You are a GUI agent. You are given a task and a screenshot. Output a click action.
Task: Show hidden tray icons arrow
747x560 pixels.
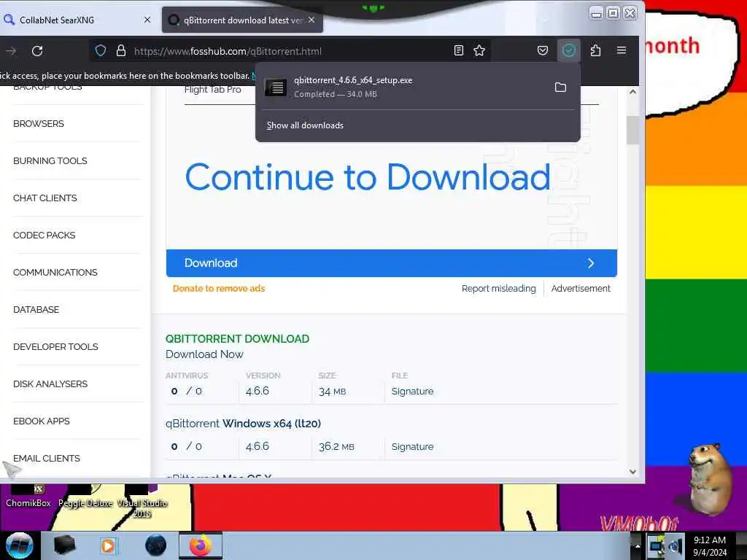pyautogui.click(x=638, y=546)
